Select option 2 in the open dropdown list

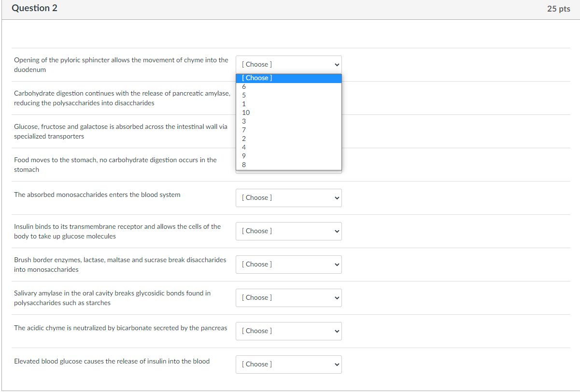[x=288, y=139]
